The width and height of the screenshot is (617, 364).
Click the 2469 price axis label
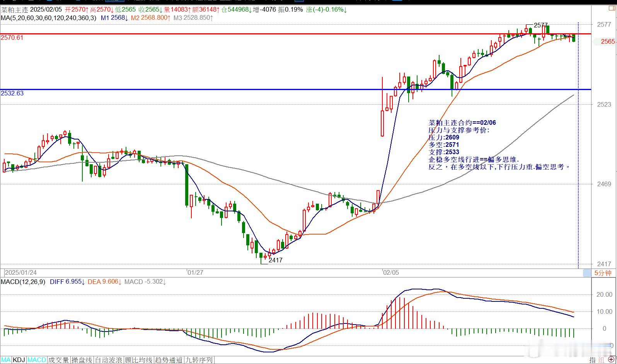point(604,184)
